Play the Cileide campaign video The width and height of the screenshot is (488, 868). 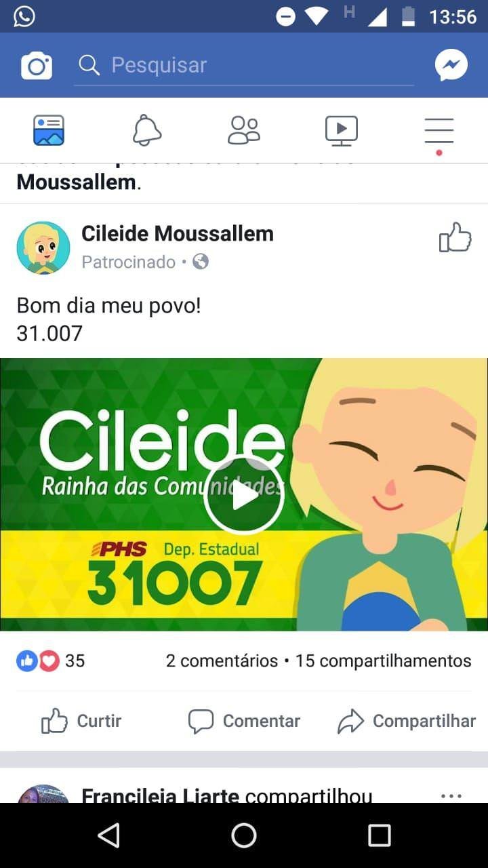(244, 496)
